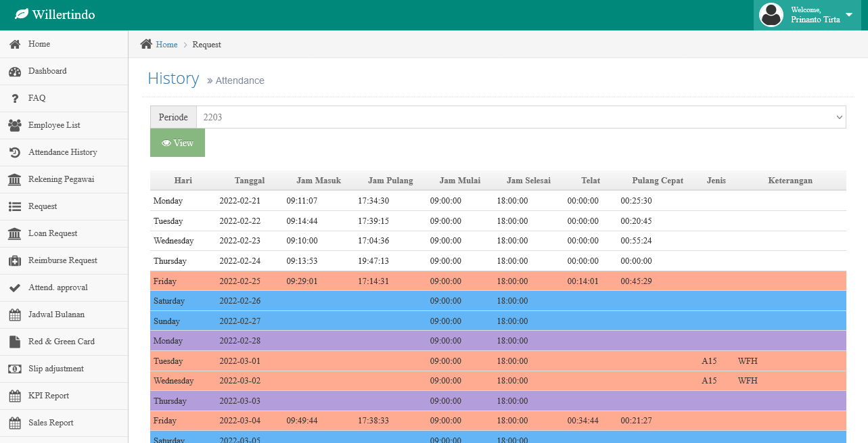Click the Red & Green Card sidebar item
The image size is (868, 443).
click(x=64, y=342)
